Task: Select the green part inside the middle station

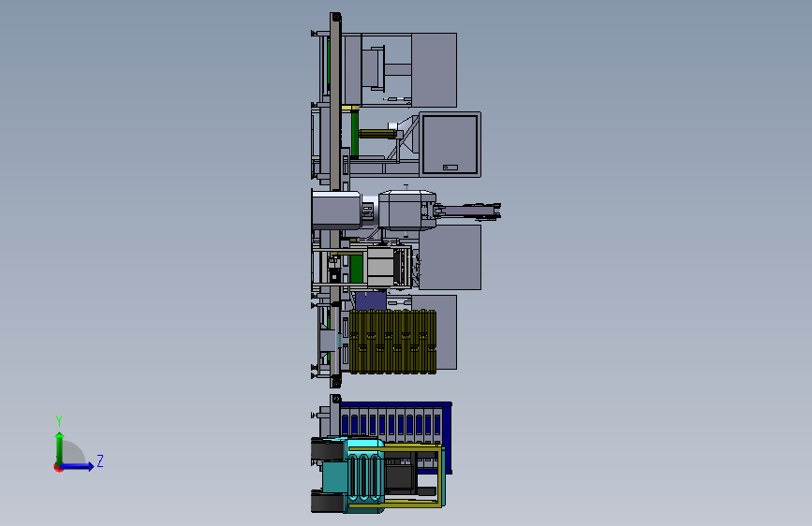Action: click(356, 269)
